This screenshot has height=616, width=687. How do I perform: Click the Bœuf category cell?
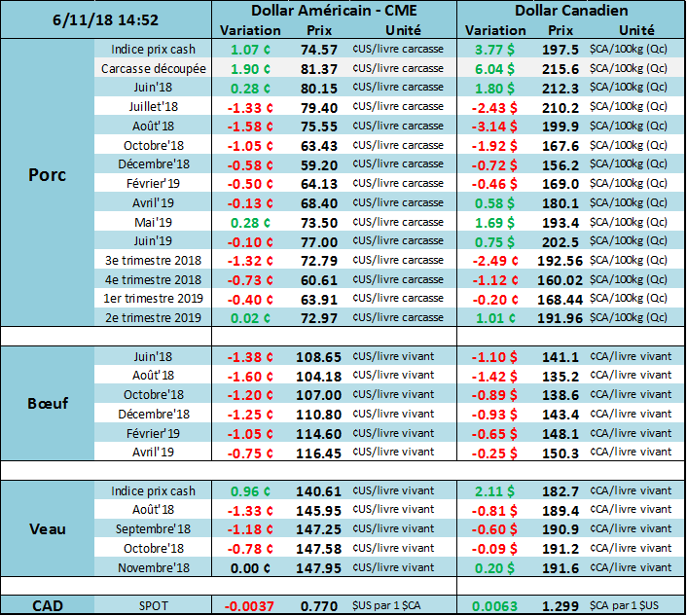pos(49,404)
